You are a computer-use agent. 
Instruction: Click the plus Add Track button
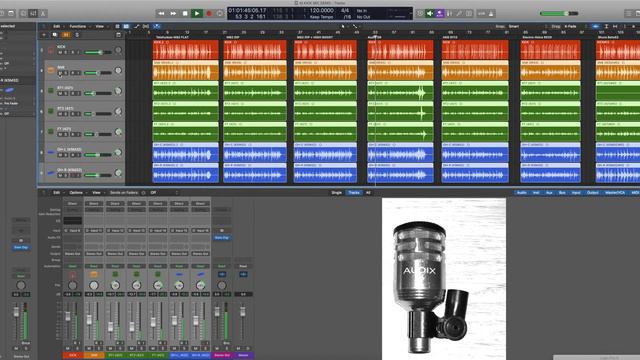[x=44, y=35]
